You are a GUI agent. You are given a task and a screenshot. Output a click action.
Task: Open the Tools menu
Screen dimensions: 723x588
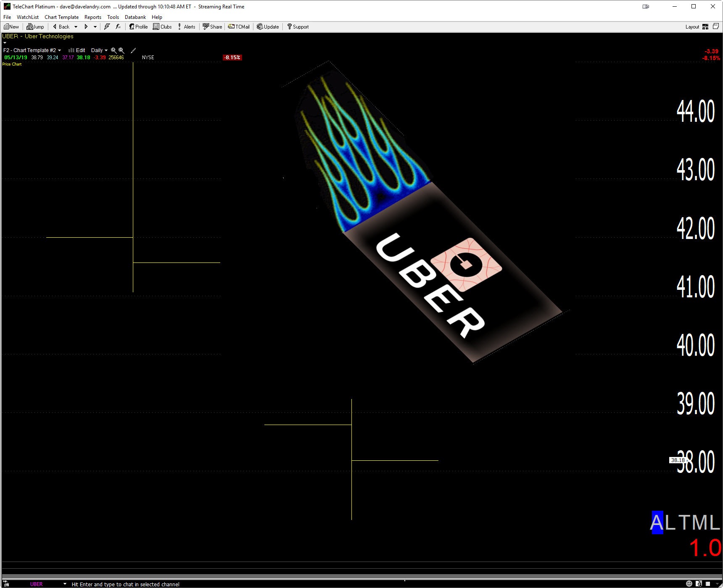click(x=113, y=17)
